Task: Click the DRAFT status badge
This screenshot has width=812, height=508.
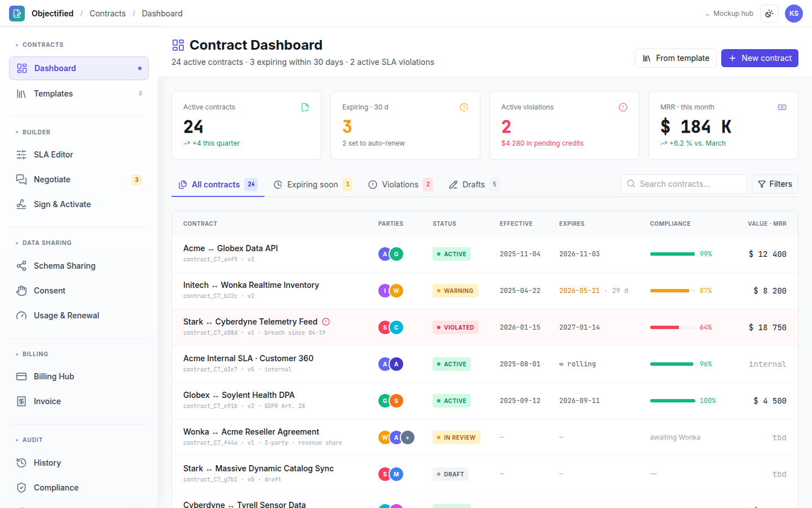Action: point(451,474)
